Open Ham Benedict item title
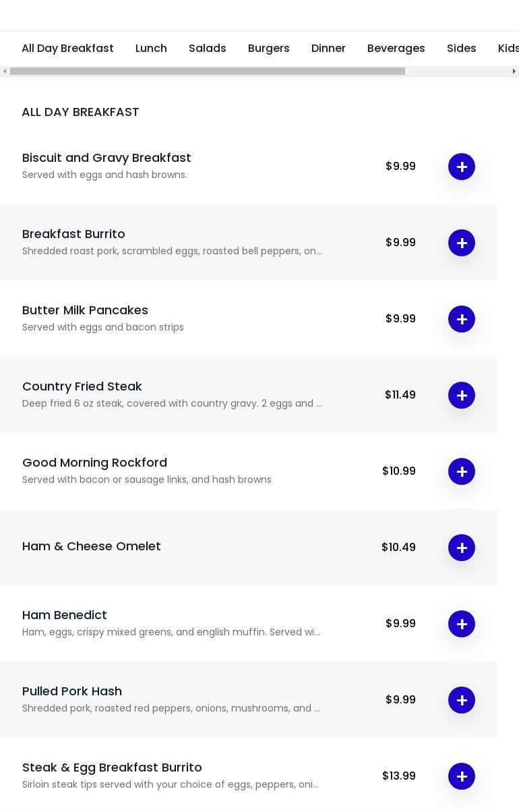Screen dimensions: 519x812 (x=65, y=615)
